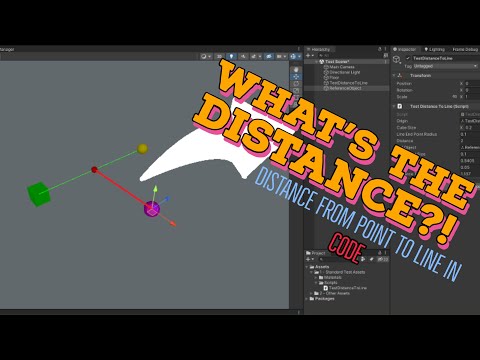Screen dimensions: 480x360
Task: Collapse Test Scene in Hierarchy
Action: [x=316, y=62]
